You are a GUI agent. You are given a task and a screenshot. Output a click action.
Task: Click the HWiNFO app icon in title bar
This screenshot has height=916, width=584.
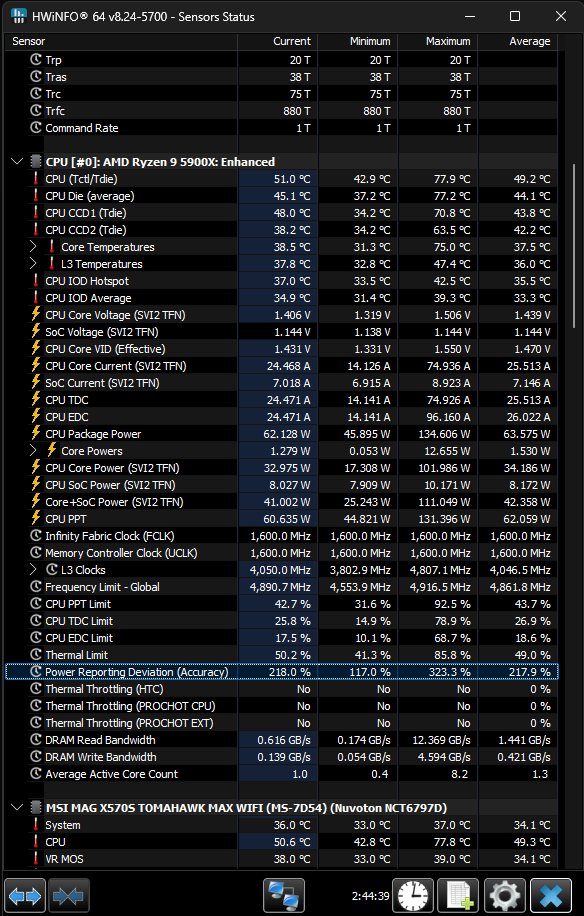[19, 16]
